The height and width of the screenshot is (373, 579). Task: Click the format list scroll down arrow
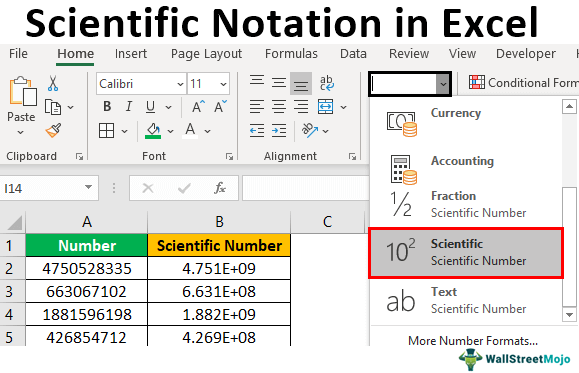coord(569,315)
